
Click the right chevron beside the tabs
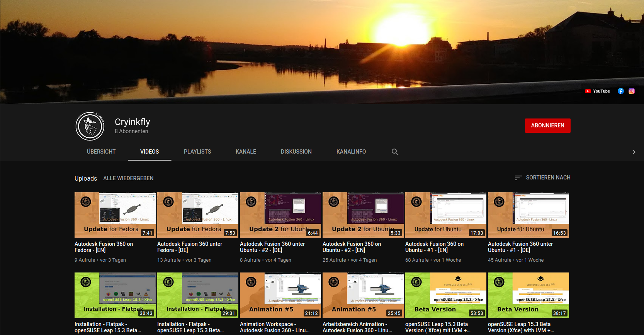click(x=634, y=152)
